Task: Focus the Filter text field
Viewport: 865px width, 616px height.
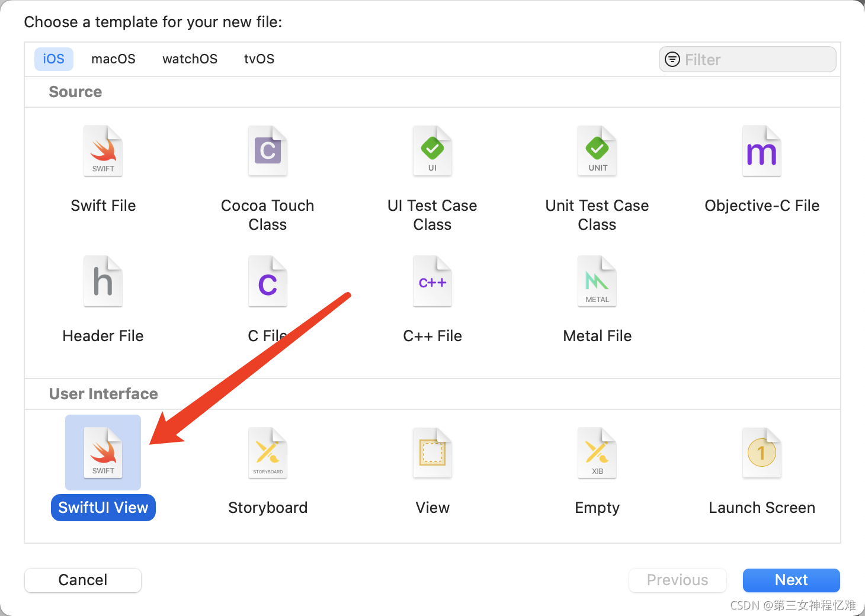Action: coord(748,59)
